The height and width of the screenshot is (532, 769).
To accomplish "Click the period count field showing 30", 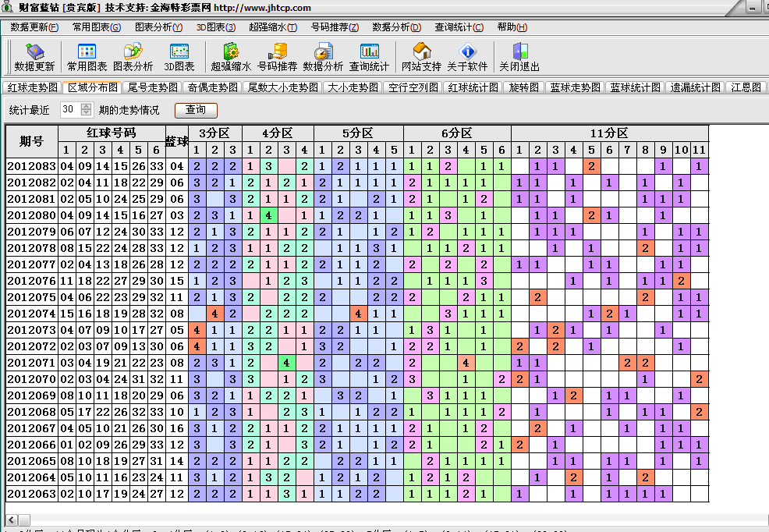I will [69, 110].
